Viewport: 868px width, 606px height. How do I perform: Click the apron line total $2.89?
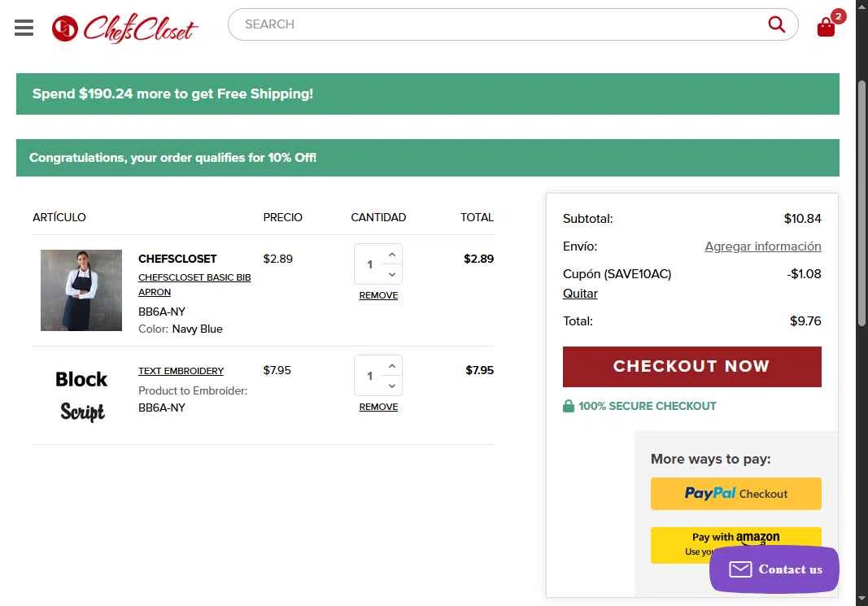tap(479, 259)
